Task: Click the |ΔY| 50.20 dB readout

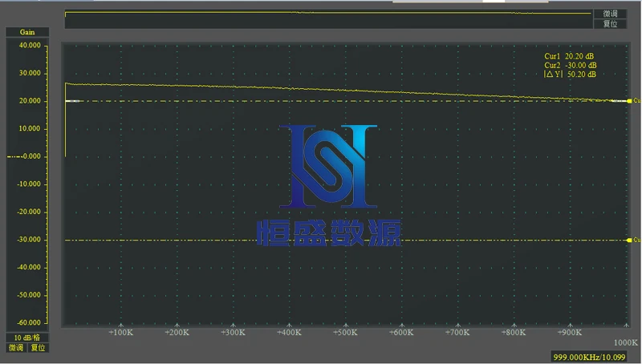Action: point(570,74)
